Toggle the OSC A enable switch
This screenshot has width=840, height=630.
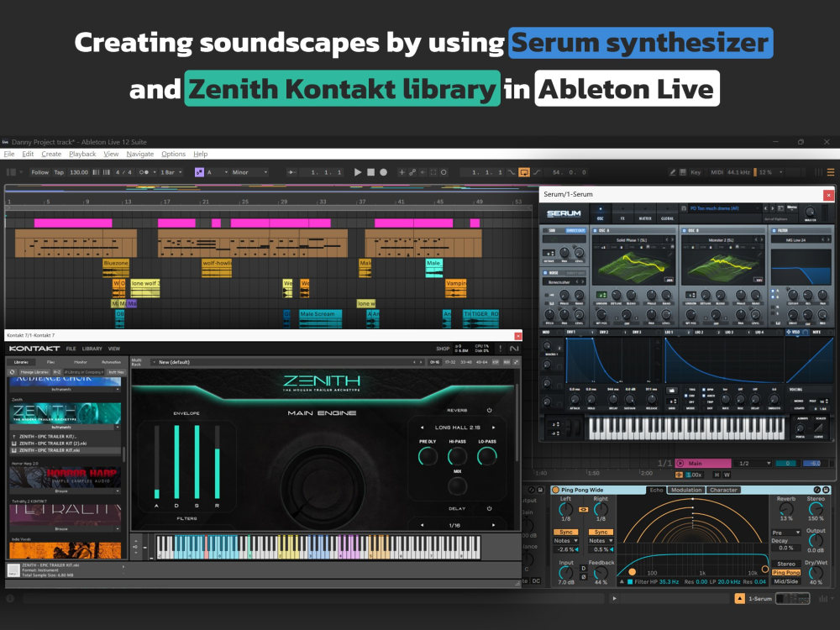coord(597,230)
